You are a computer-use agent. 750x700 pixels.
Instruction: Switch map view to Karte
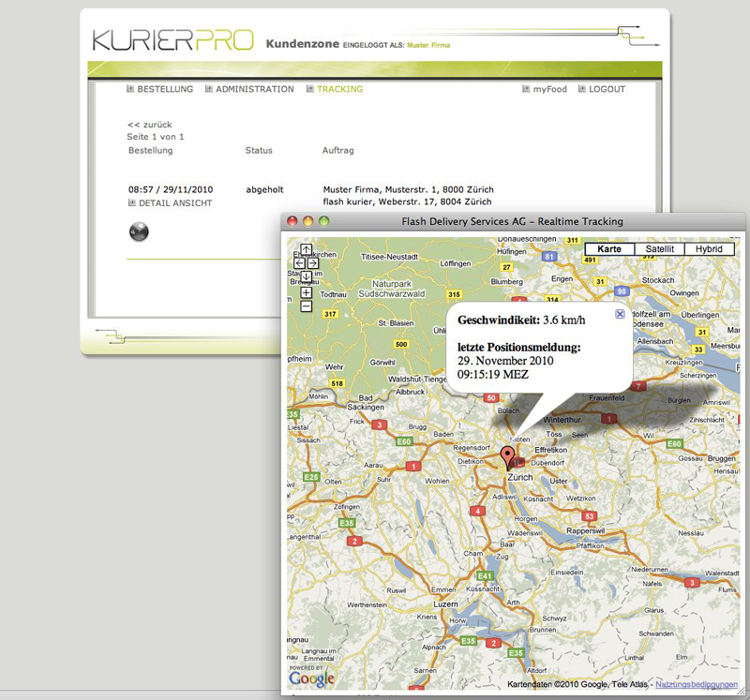609,249
